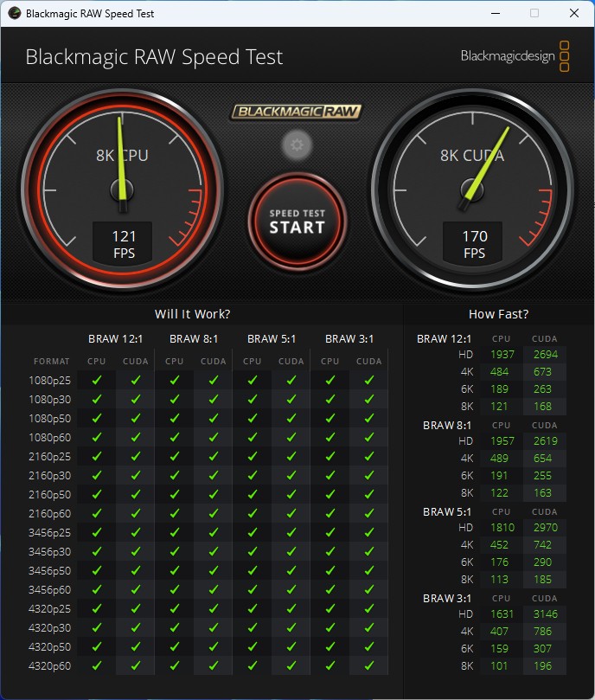Click BRAW 12:1 8K CUDA value 168

click(542, 407)
